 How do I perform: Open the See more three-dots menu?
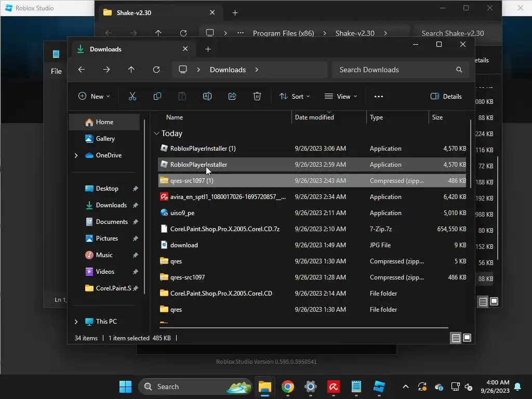(x=379, y=96)
